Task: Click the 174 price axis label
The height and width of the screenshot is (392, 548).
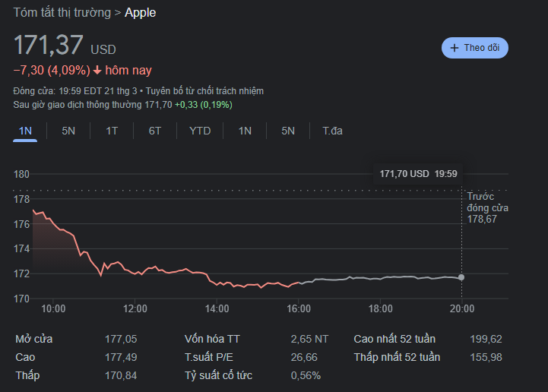Action: 21,248
